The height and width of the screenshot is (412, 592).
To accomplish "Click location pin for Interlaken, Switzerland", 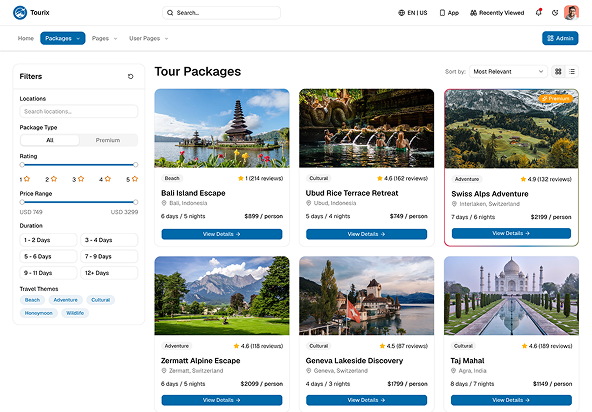I will [454, 204].
